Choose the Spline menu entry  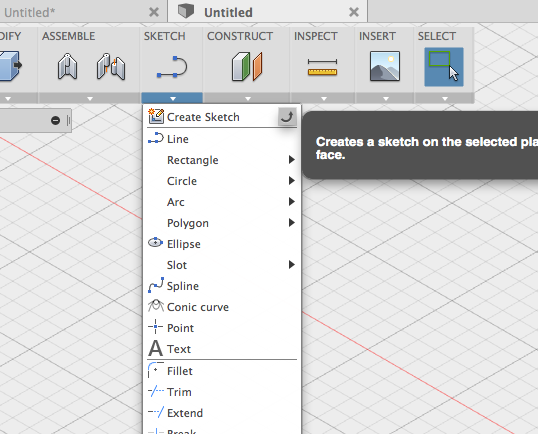pos(222,285)
